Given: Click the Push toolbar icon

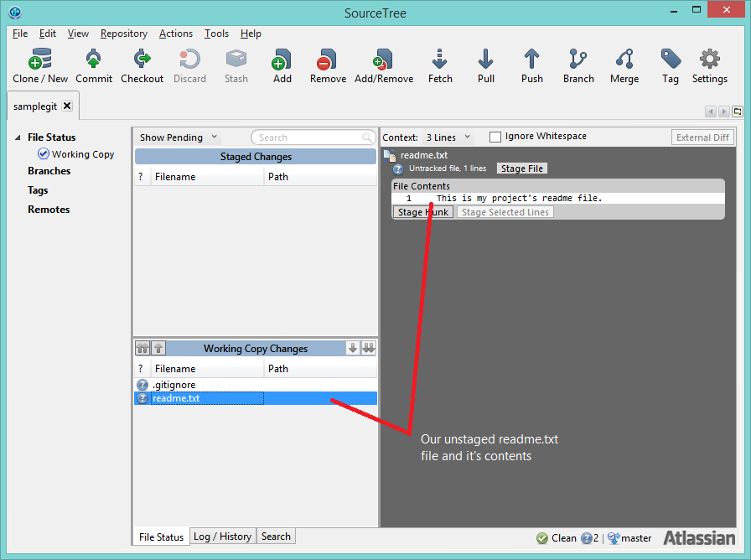Looking at the screenshot, I should coord(531,66).
